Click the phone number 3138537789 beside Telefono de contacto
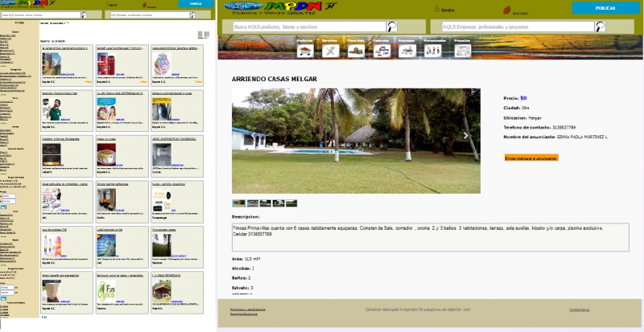The width and height of the screenshot is (644, 332). coord(564,128)
